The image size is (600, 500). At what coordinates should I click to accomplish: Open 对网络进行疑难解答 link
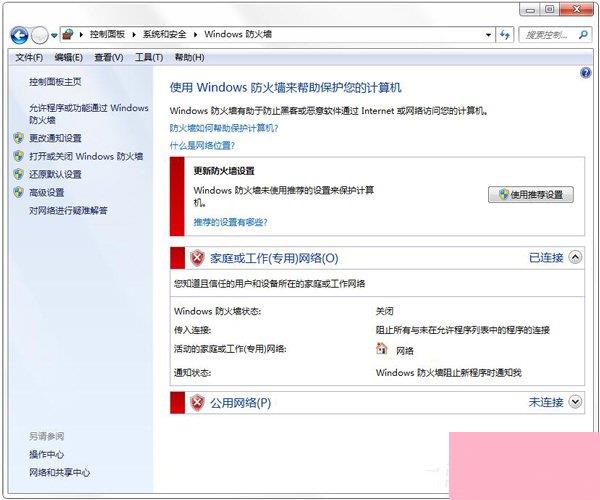[x=68, y=210]
